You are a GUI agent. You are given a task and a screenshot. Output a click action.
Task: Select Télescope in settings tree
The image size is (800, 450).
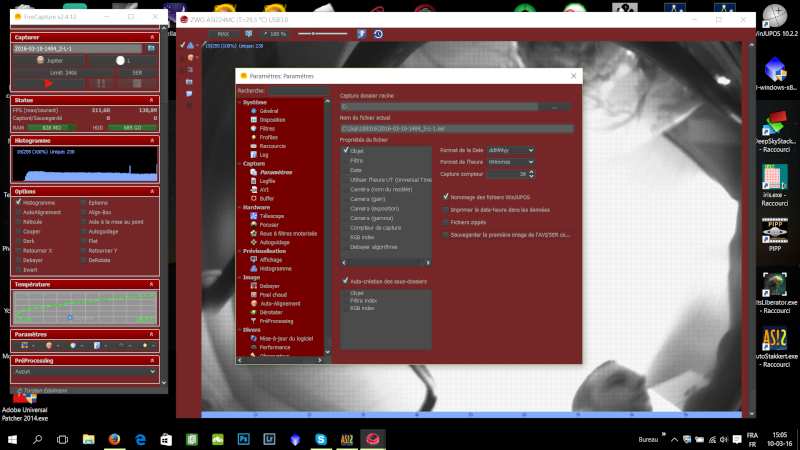point(271,216)
